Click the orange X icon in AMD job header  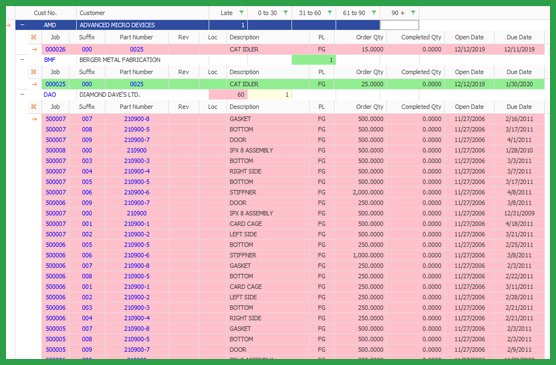pos(34,37)
